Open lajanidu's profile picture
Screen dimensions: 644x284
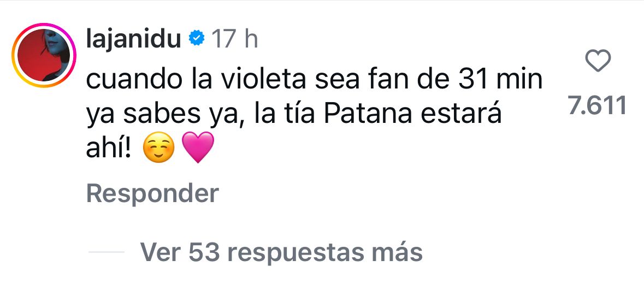pyautogui.click(x=43, y=56)
